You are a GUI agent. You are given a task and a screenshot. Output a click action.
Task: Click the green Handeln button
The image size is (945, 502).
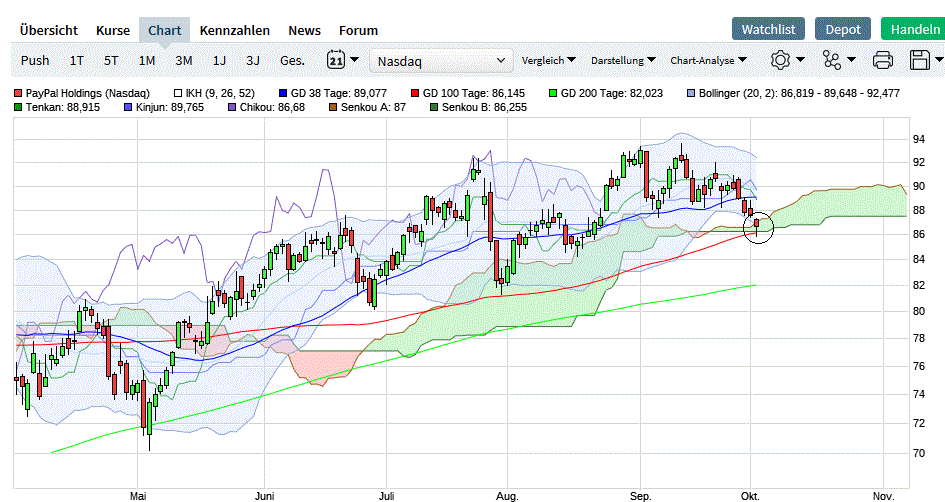point(913,29)
